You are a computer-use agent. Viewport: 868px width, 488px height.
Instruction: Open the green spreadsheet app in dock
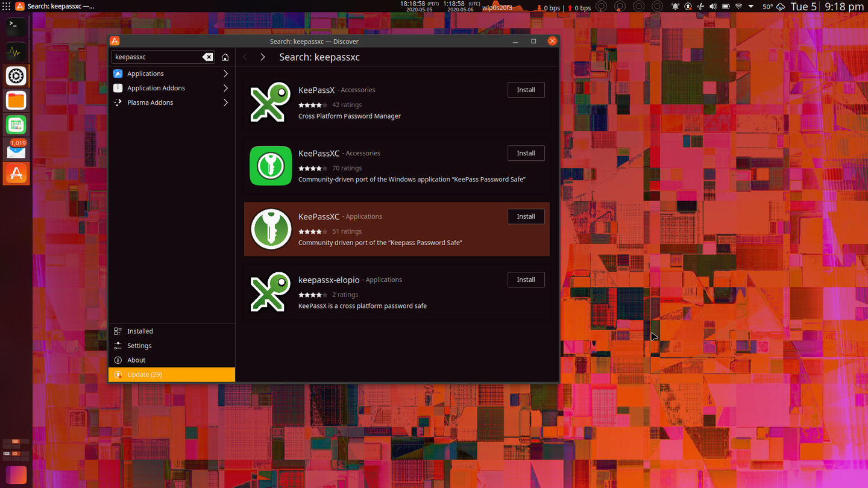16,125
